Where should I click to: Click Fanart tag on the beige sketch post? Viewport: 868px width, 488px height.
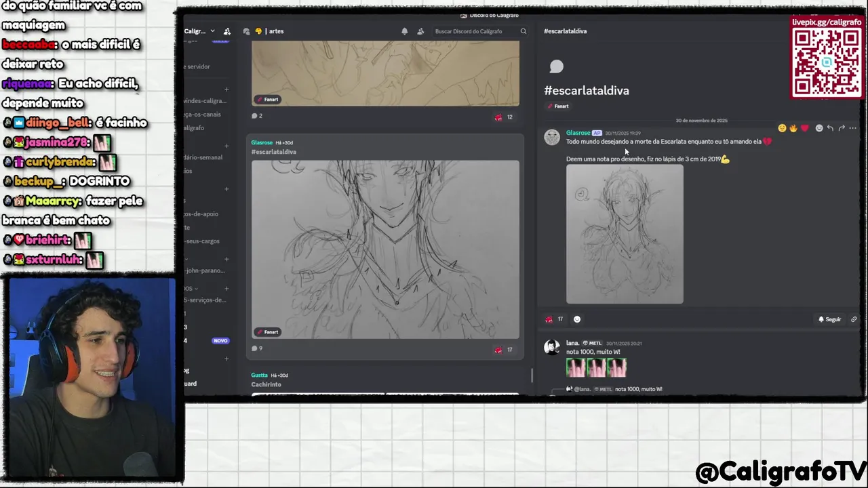click(267, 100)
